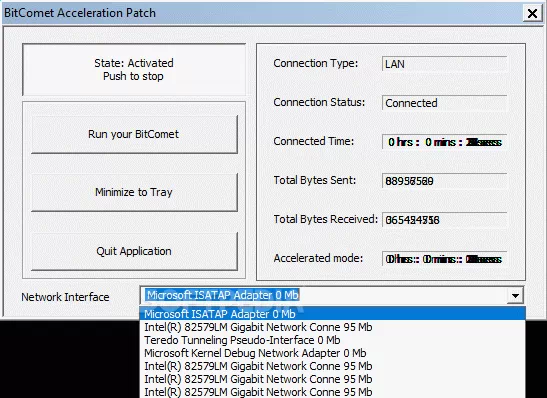Choose Microsoft Kernel Debug Network Adapter
Screen dimensions: 547x398
tap(332, 353)
